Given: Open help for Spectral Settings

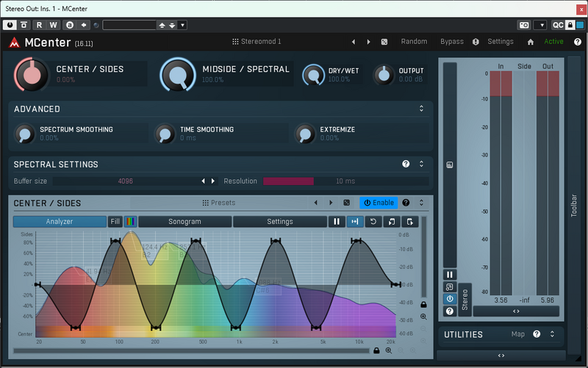Looking at the screenshot, I should [406, 164].
